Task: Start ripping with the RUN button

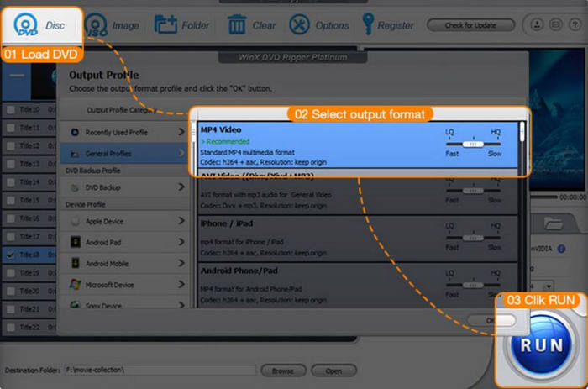Action: coord(541,345)
